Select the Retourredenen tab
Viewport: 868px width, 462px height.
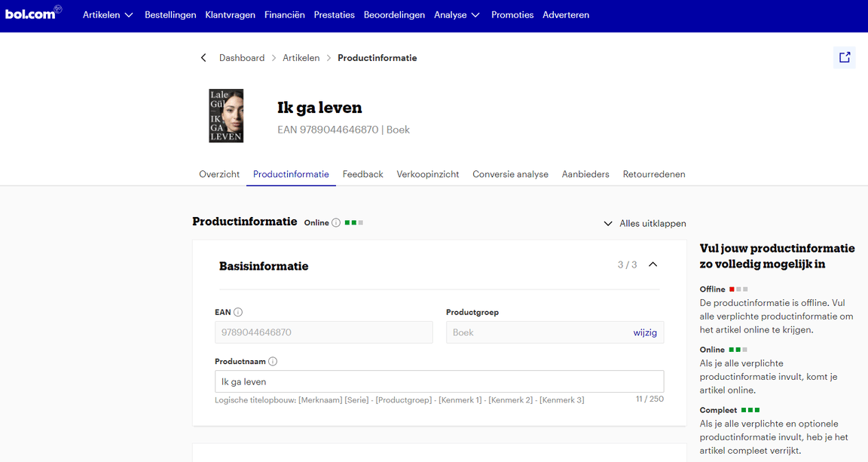tap(654, 174)
